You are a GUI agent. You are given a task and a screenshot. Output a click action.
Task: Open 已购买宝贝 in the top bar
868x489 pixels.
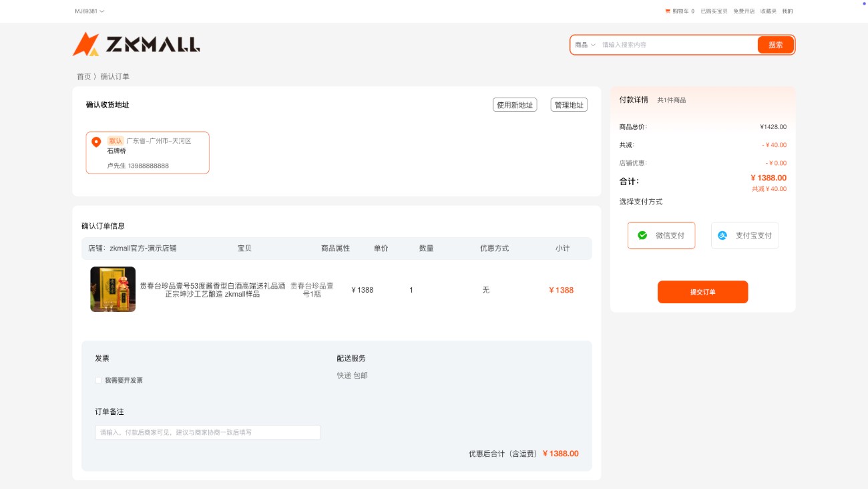click(714, 11)
